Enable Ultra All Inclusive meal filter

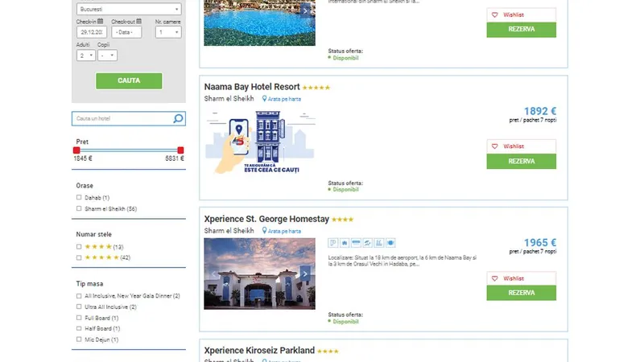click(79, 306)
